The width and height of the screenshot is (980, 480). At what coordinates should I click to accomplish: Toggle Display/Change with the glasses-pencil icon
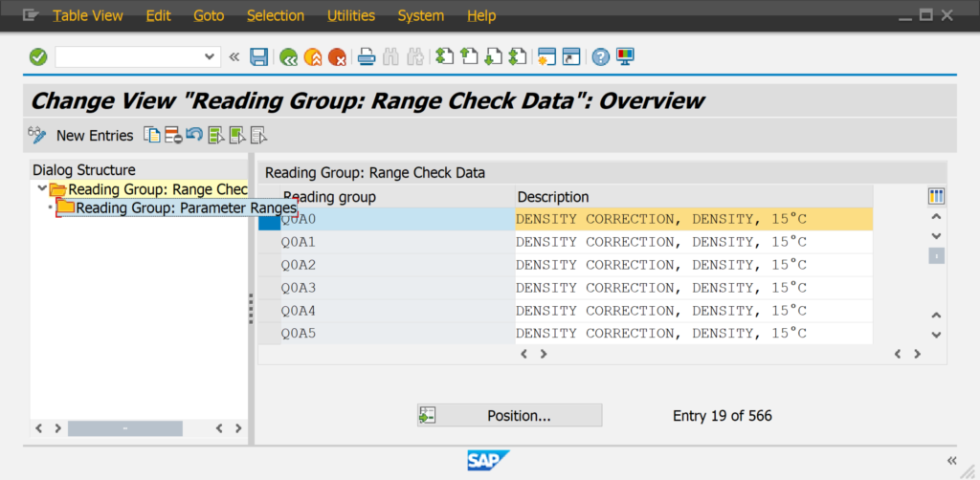[37, 135]
